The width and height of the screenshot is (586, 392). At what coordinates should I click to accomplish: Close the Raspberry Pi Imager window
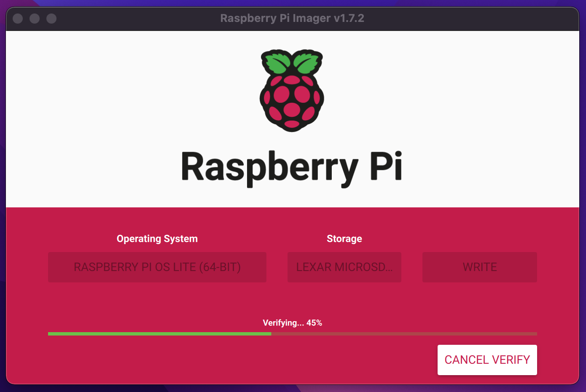click(x=18, y=19)
